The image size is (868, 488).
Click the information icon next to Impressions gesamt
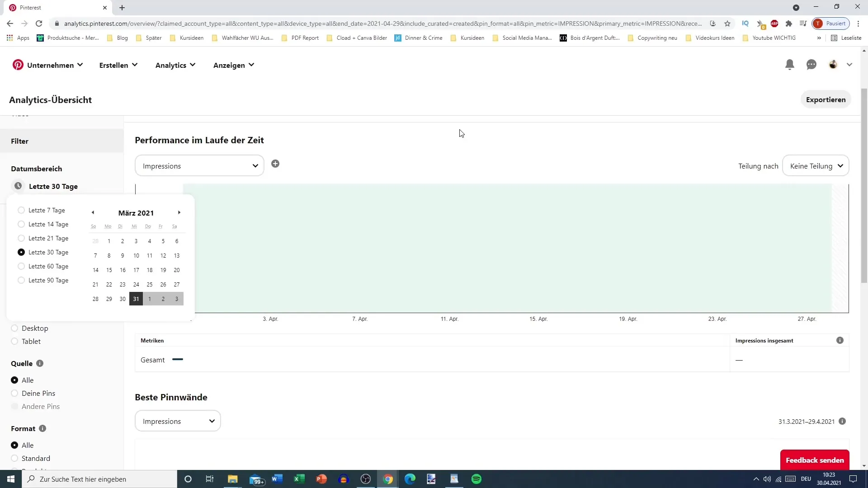click(x=842, y=341)
